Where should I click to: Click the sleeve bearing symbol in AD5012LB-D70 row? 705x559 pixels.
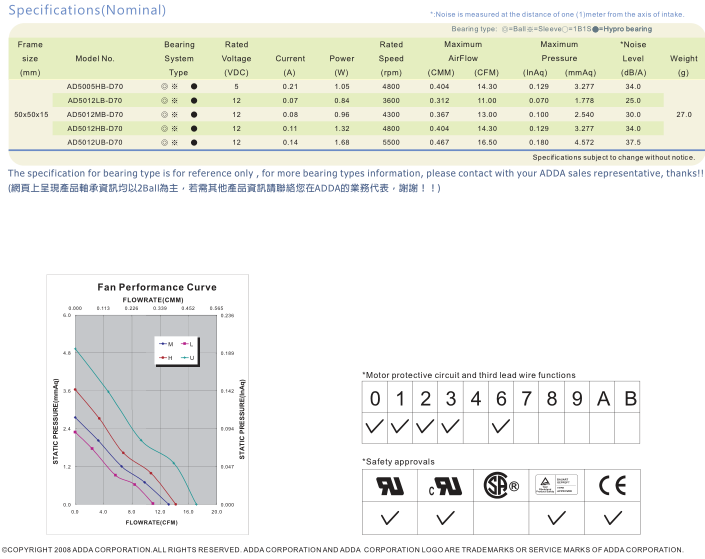point(174,100)
